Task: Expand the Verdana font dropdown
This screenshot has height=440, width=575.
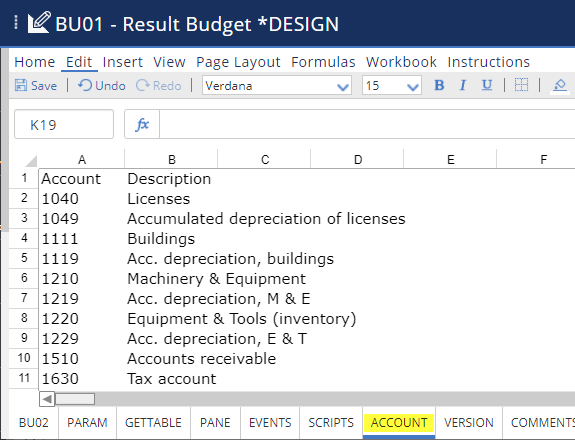Action: [x=343, y=87]
